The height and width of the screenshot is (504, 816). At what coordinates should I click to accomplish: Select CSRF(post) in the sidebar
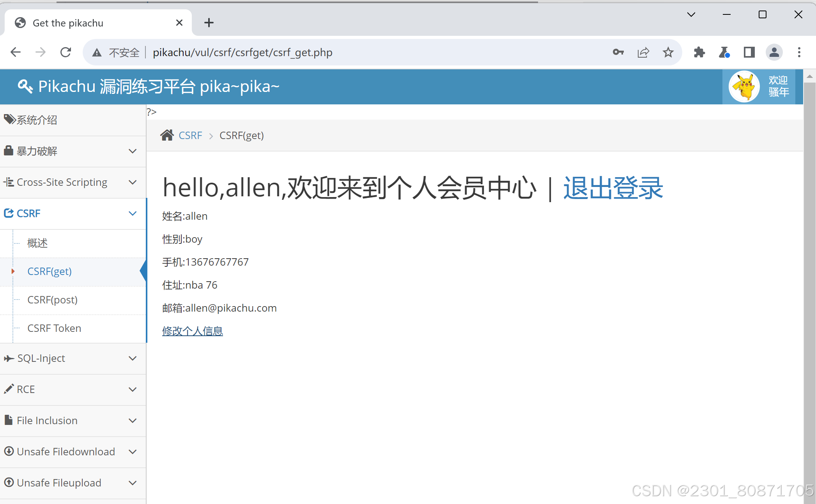[52, 300]
